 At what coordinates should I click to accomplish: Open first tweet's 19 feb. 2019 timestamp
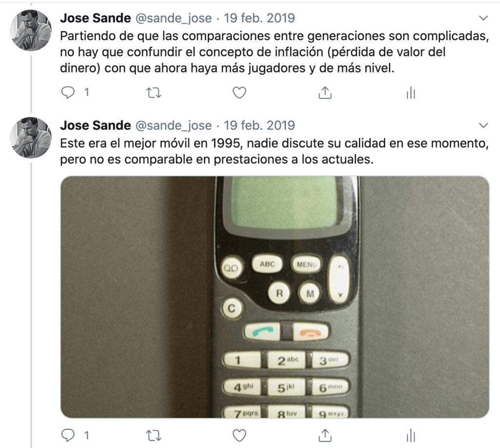click(259, 18)
